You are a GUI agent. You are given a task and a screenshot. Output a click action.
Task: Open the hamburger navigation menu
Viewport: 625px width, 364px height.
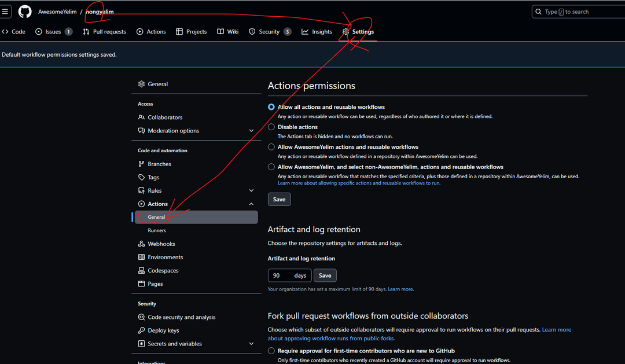(x=5, y=12)
